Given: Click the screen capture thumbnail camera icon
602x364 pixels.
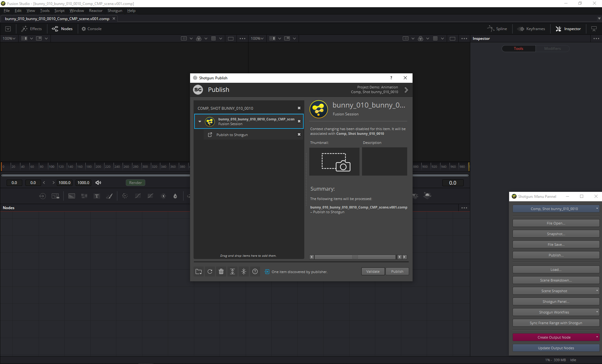Looking at the screenshot, I should click(x=334, y=161).
